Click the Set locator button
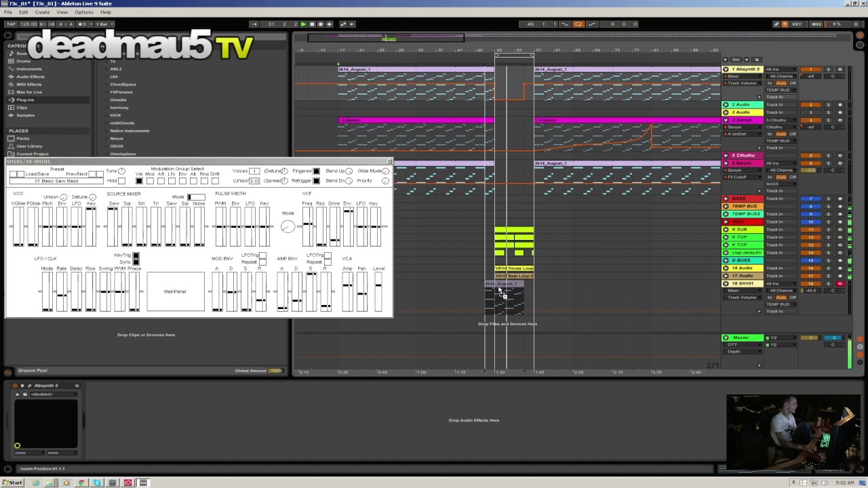 (x=736, y=60)
